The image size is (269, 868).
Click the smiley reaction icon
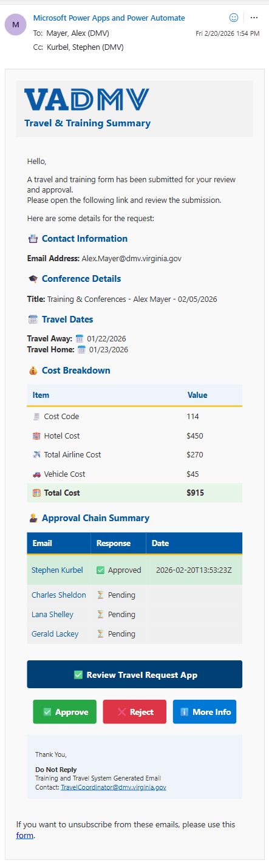click(x=234, y=18)
